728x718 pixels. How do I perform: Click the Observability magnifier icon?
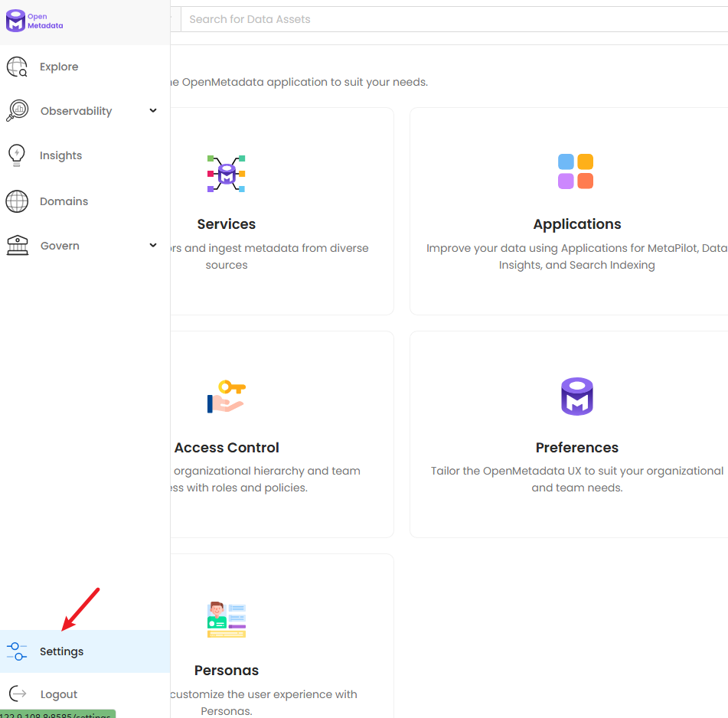[x=17, y=111]
